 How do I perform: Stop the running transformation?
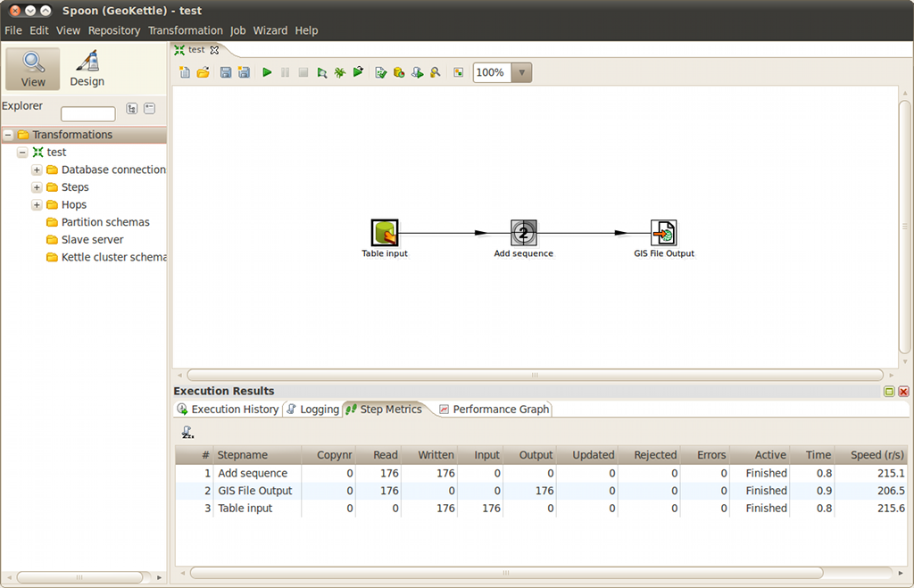click(303, 72)
